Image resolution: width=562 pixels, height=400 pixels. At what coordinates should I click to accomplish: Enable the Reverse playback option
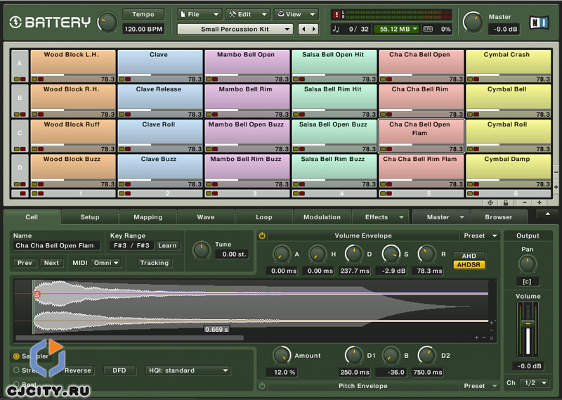tap(78, 371)
